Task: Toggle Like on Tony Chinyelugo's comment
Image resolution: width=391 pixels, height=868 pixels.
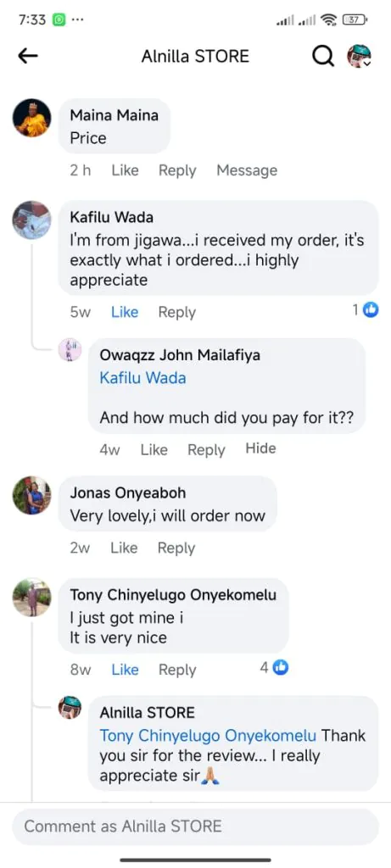Action: tap(125, 670)
